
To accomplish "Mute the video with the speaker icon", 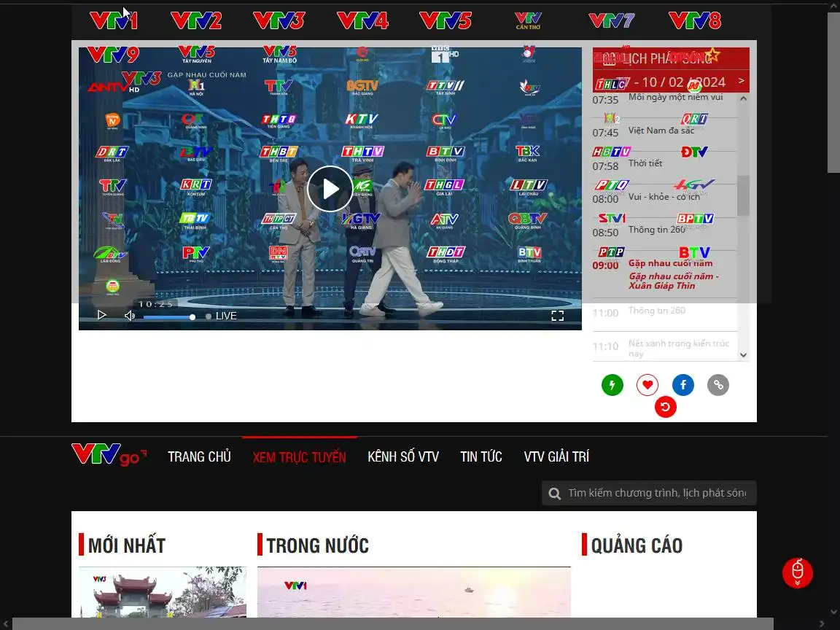I will (130, 316).
